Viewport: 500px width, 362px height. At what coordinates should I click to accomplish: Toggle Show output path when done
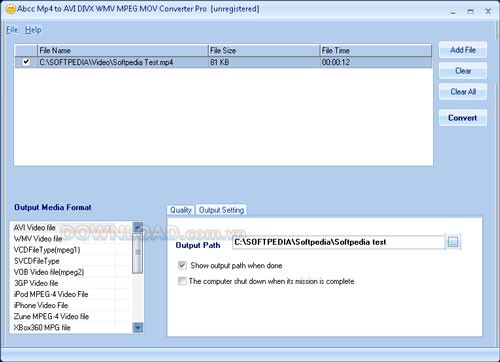point(182,265)
